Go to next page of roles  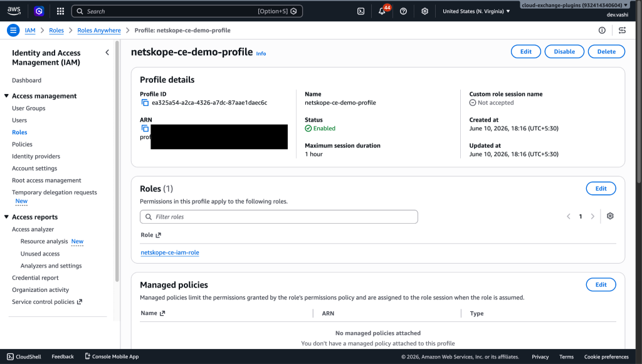(x=592, y=216)
